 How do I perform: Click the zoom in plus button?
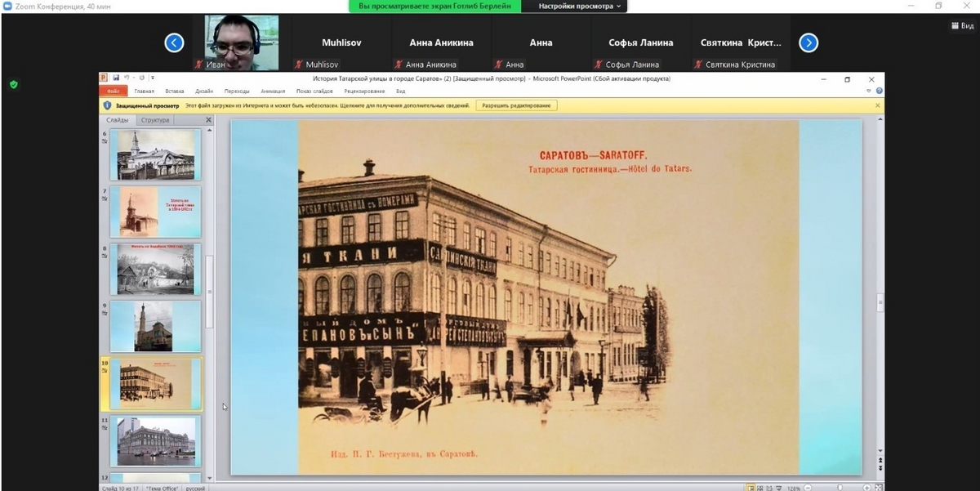pyautogui.click(x=866, y=488)
